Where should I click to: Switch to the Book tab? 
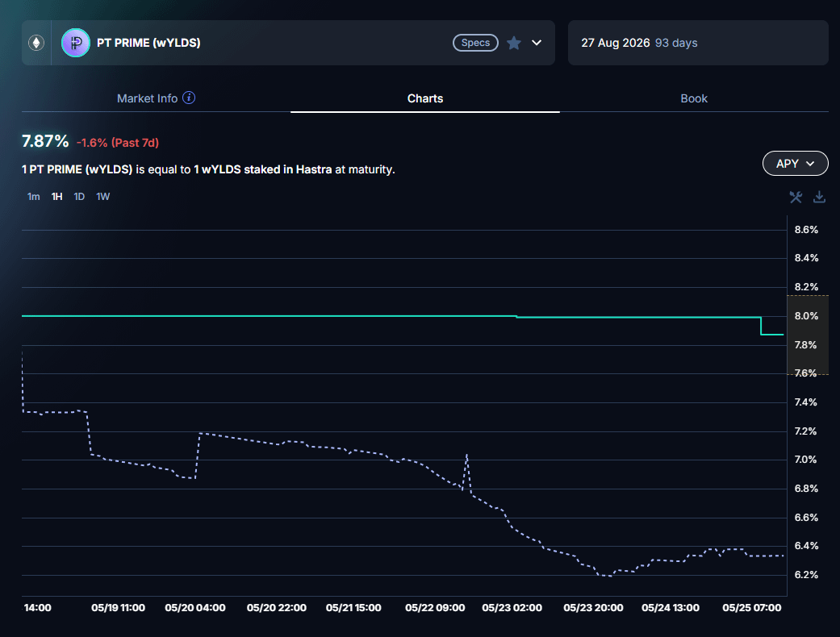[694, 98]
